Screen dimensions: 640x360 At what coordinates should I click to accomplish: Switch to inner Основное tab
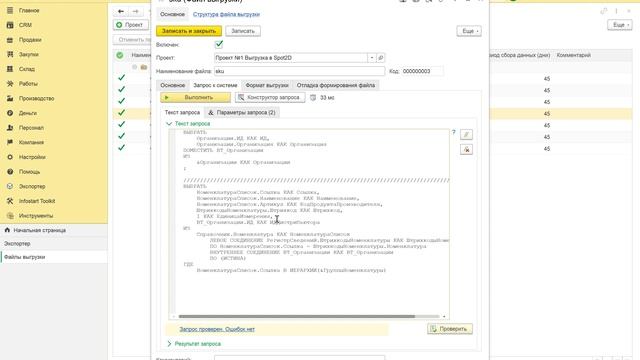(x=173, y=85)
